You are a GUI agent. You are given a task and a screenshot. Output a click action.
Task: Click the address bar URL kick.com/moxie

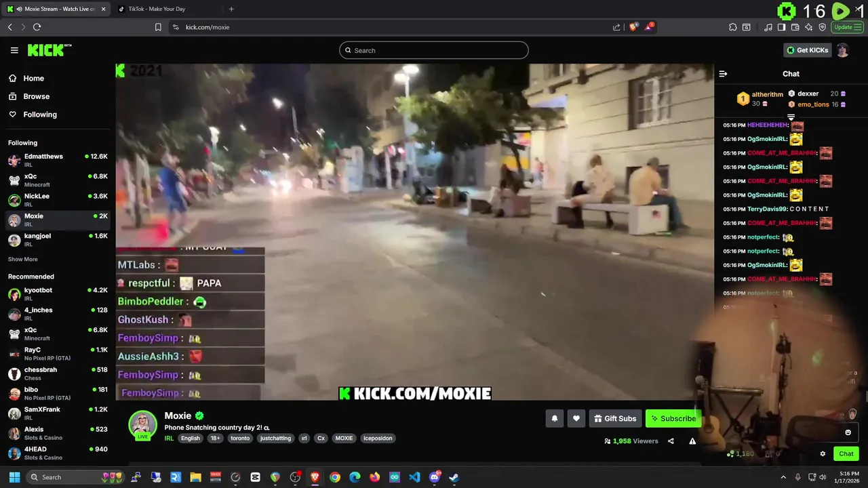pyautogui.click(x=208, y=27)
